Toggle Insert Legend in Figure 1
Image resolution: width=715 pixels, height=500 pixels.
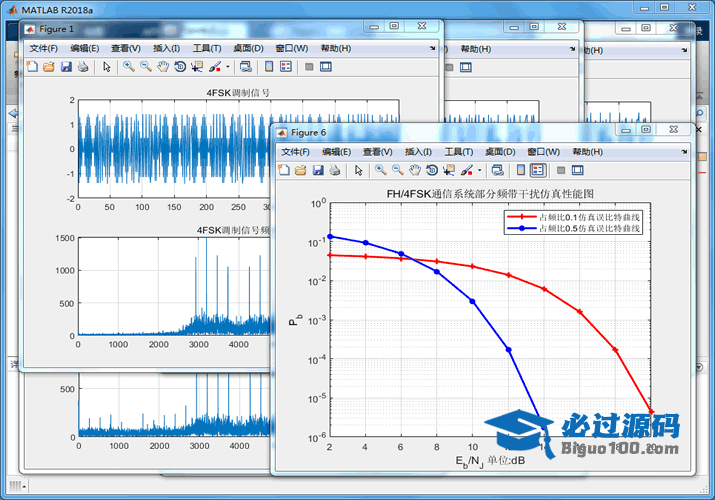click(286, 67)
